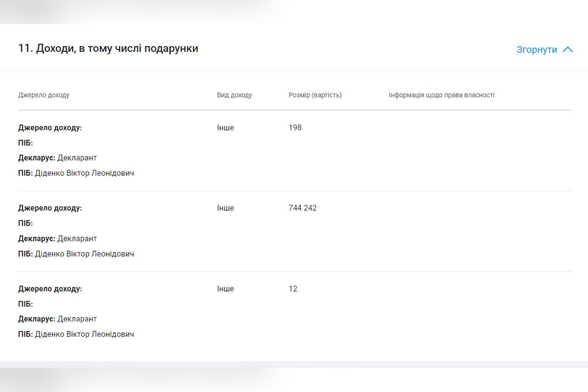This screenshot has width=588, height=392.
Task: Click Діденко Віктор Леонідович in the last entry
Action: (x=84, y=335)
